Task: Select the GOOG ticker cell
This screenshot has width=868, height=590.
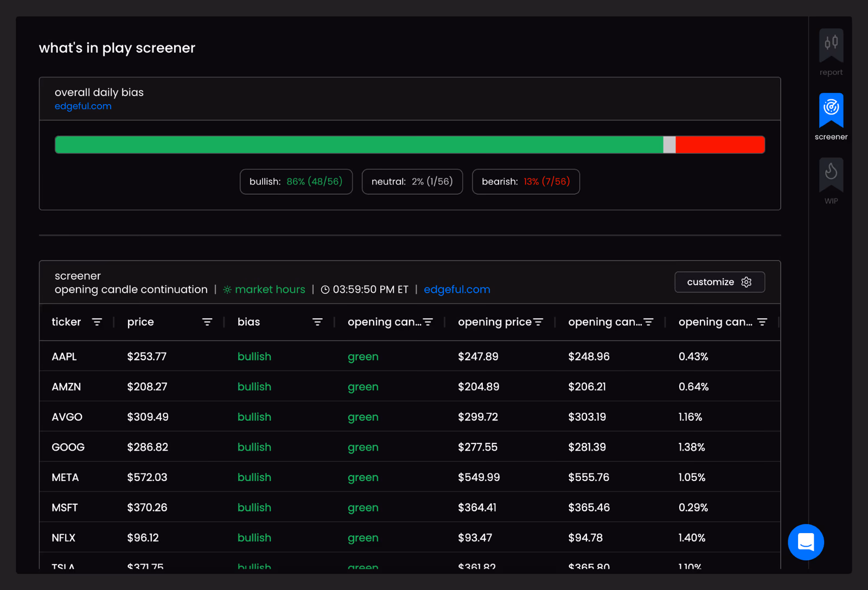Action: [68, 447]
